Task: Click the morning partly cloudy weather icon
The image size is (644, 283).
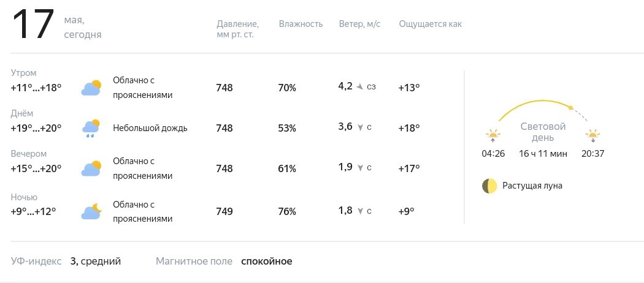Action: [x=91, y=88]
